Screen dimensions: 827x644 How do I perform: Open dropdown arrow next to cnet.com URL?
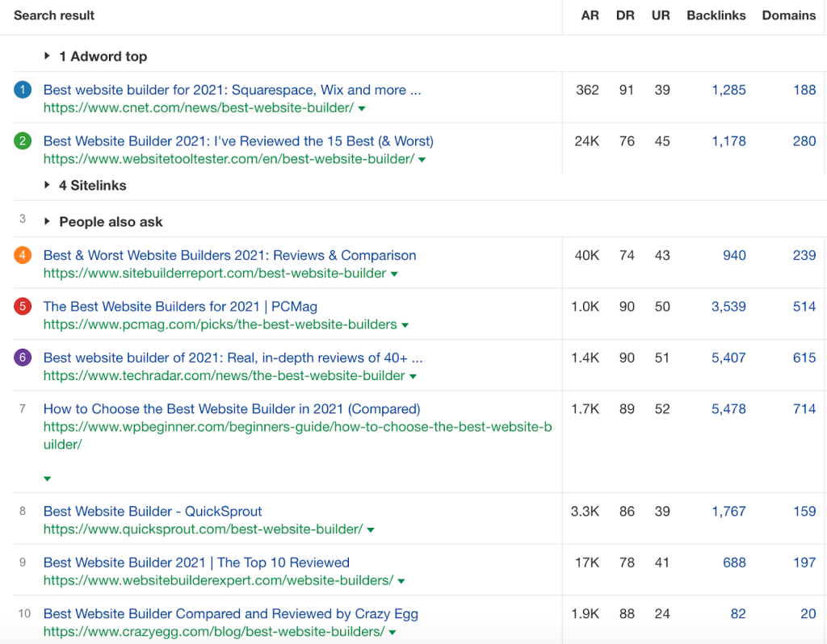(362, 109)
